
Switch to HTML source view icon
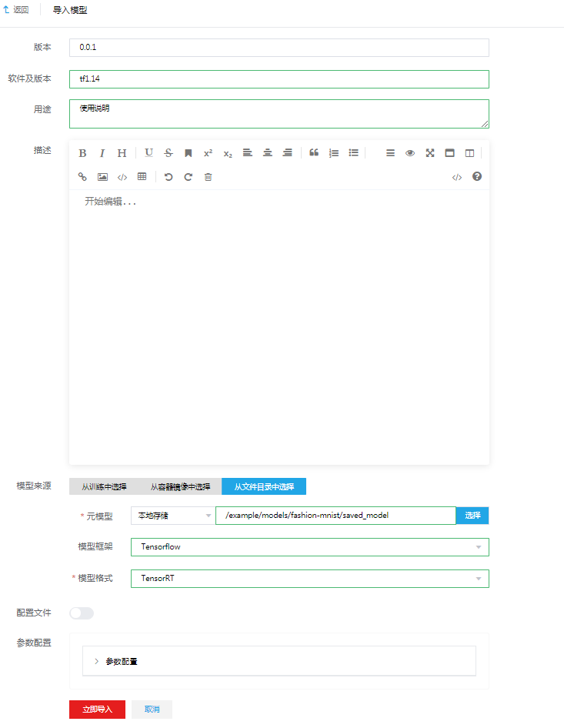click(x=457, y=177)
